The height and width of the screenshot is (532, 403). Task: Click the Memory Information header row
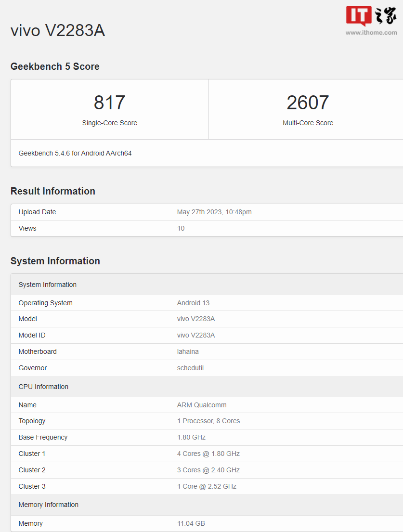[207, 505]
